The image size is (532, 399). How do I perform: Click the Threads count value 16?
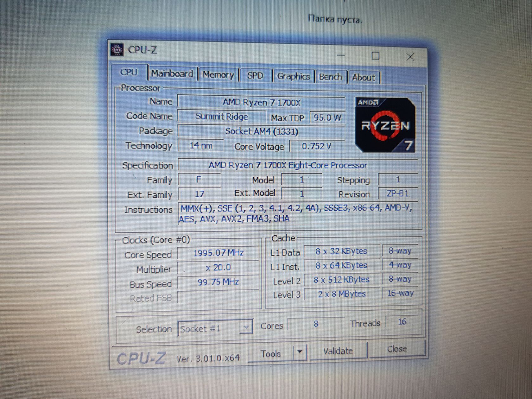pos(402,322)
